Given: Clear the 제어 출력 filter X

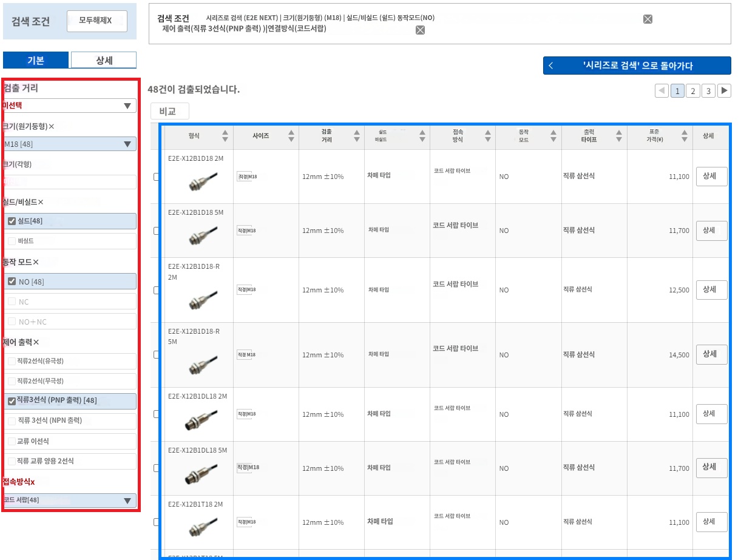Looking at the screenshot, I should coord(36,342).
